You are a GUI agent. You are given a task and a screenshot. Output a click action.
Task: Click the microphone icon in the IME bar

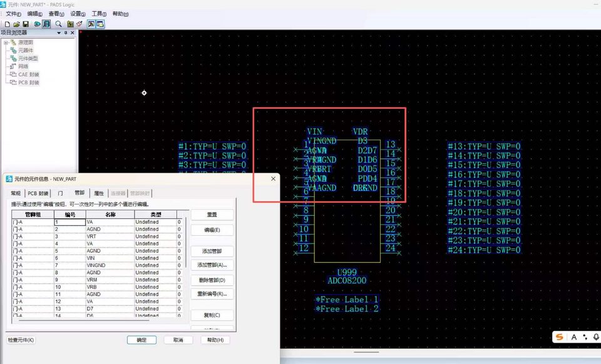pyautogui.click(x=596, y=337)
